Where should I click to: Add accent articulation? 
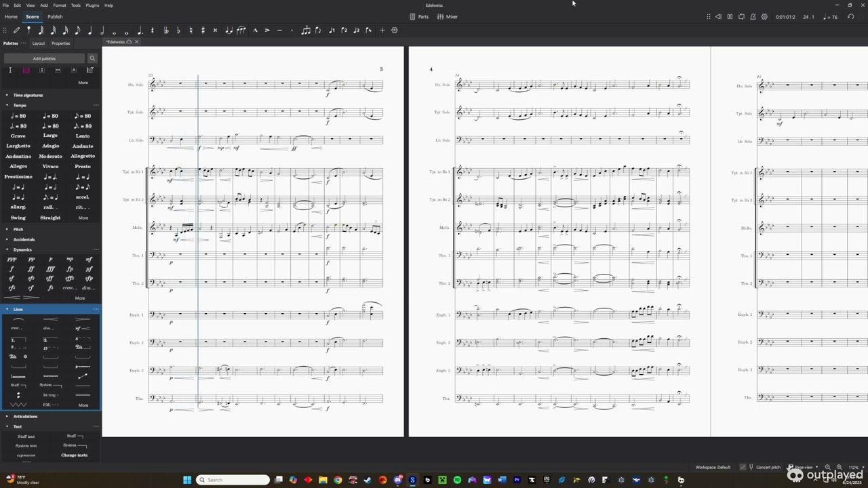tap(267, 30)
